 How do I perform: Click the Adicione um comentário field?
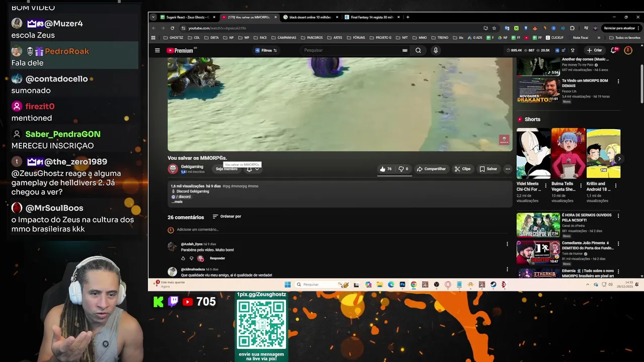tap(342, 230)
